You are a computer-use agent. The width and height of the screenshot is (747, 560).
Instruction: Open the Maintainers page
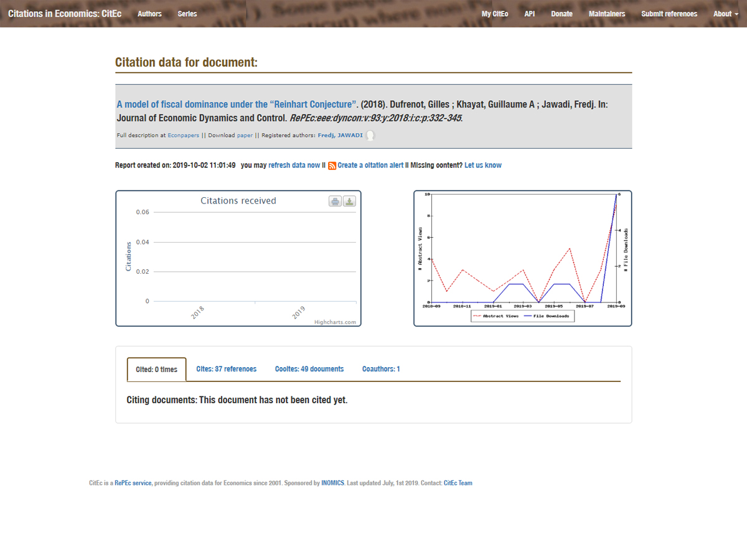coord(607,14)
